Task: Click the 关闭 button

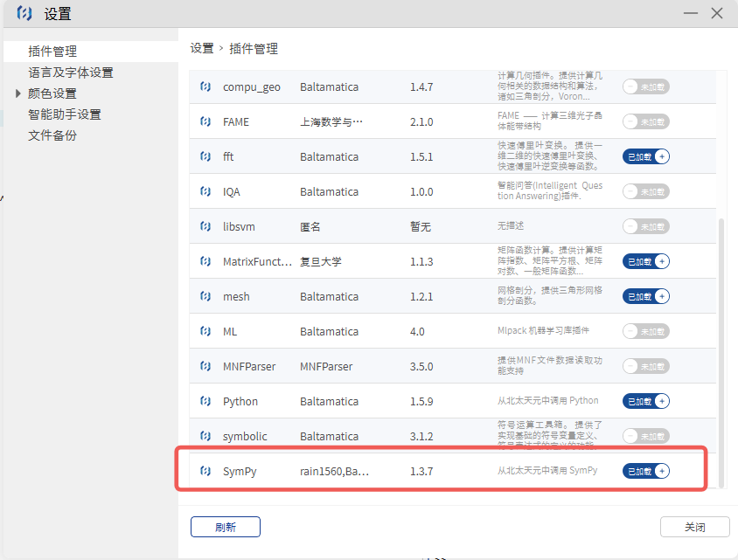Action: 694,527
